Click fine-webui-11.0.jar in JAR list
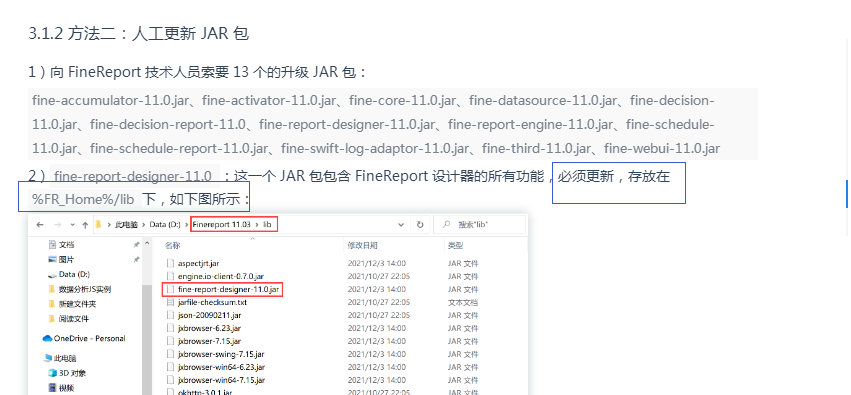This screenshot has width=851, height=395. pos(662,148)
